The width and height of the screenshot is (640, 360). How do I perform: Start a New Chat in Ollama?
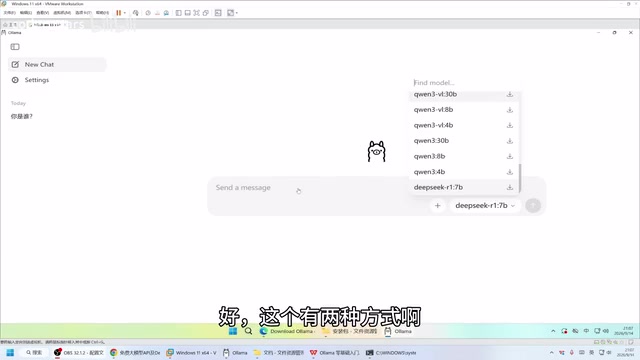tap(57, 64)
